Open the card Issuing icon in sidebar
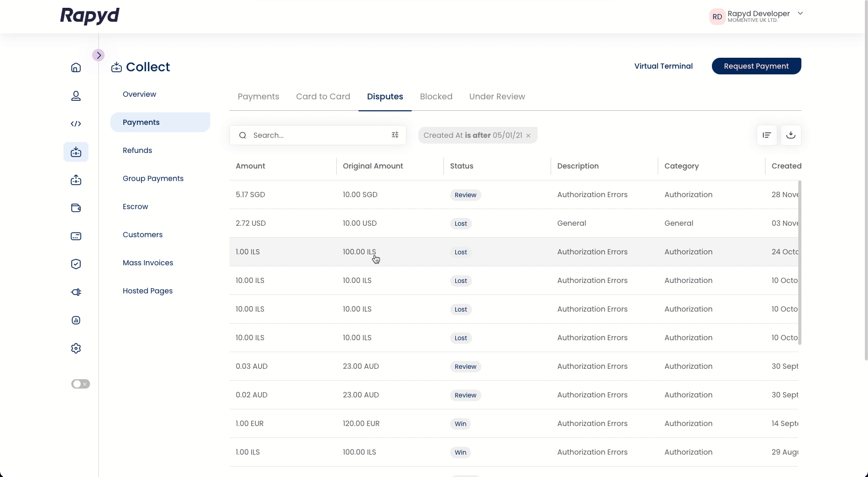The image size is (868, 477). [76, 236]
